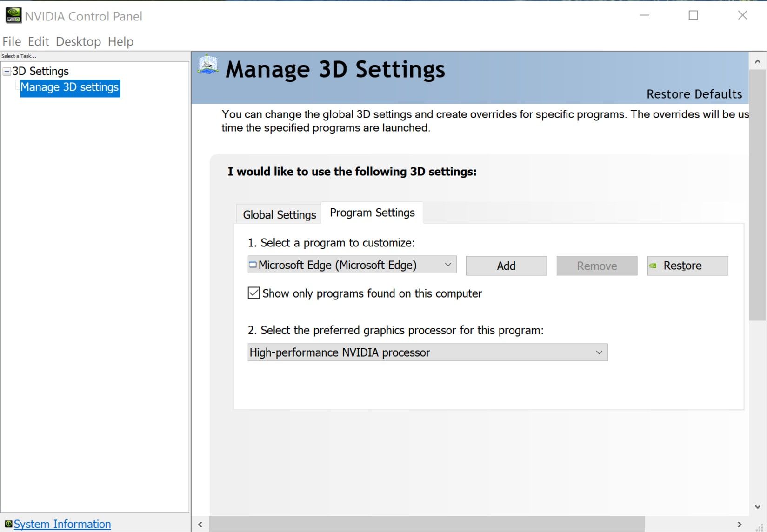The image size is (767, 532).
Task: Click Restore Defaults in the header
Action: click(x=694, y=94)
